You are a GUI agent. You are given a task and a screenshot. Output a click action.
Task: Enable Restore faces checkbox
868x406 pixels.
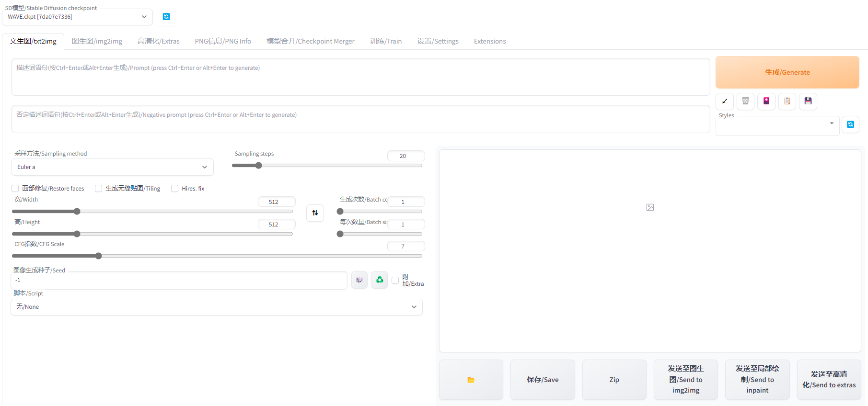[x=15, y=189]
